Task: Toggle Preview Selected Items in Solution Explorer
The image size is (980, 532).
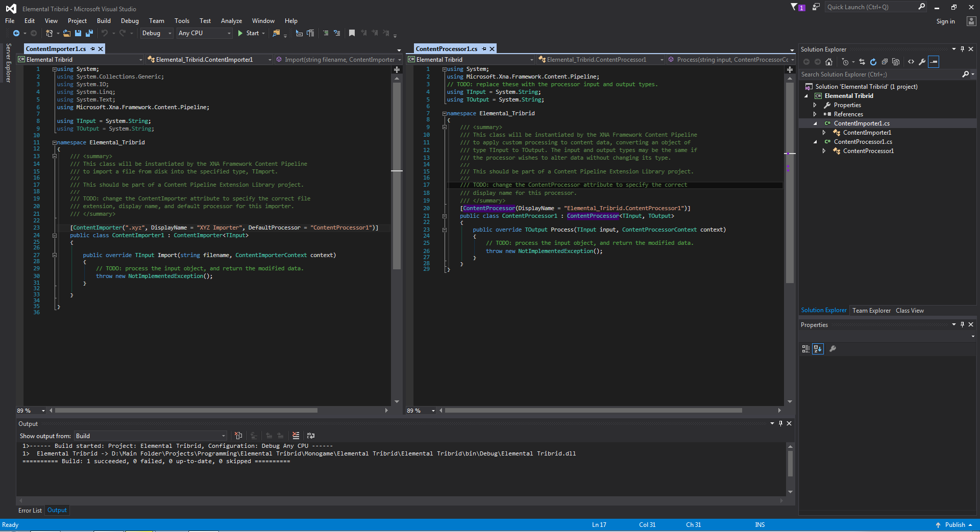Action: pos(934,62)
